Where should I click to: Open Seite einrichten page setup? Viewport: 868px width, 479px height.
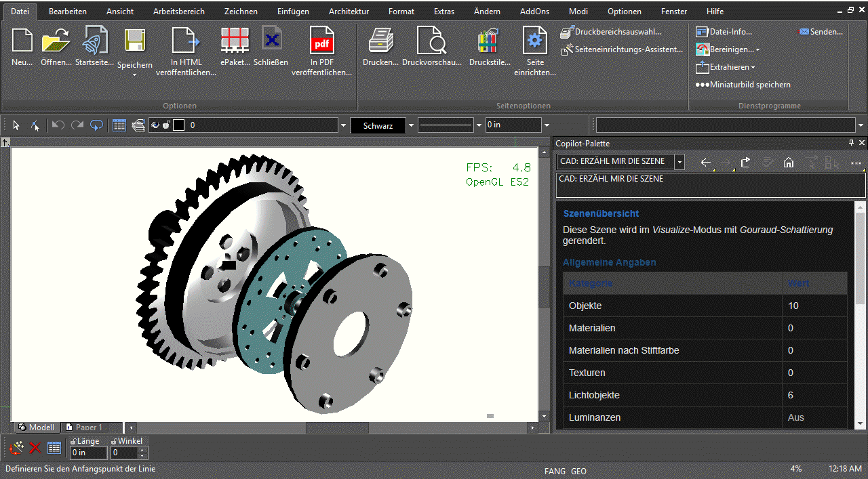pyautogui.click(x=535, y=40)
